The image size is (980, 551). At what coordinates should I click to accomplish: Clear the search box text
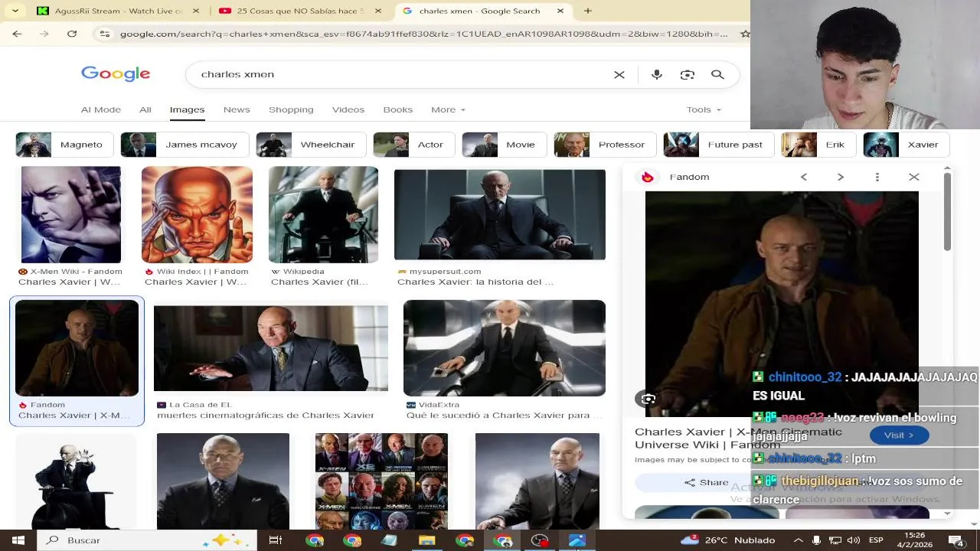(x=619, y=74)
